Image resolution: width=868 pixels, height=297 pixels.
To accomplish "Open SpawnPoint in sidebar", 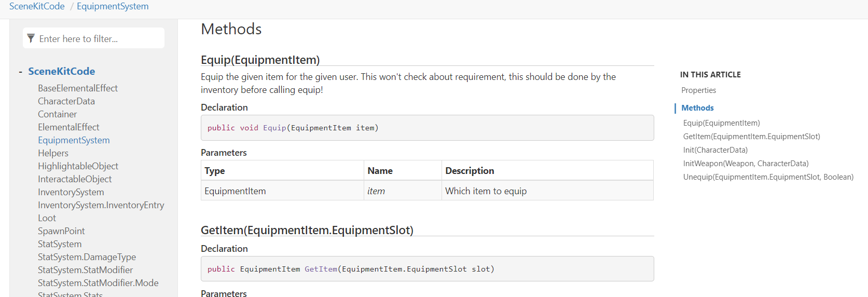I will pos(61,231).
